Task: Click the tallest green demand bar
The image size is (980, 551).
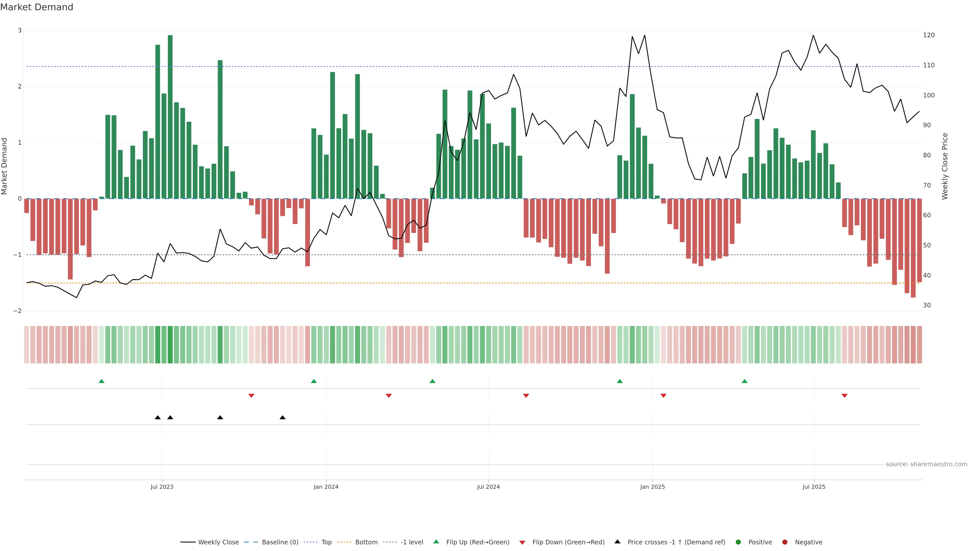Action: click(x=170, y=114)
